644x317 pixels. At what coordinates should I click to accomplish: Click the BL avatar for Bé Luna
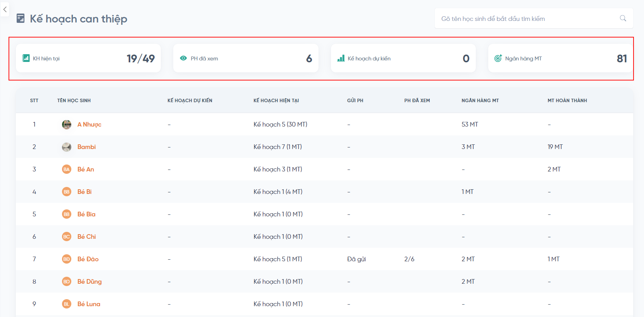(67, 304)
